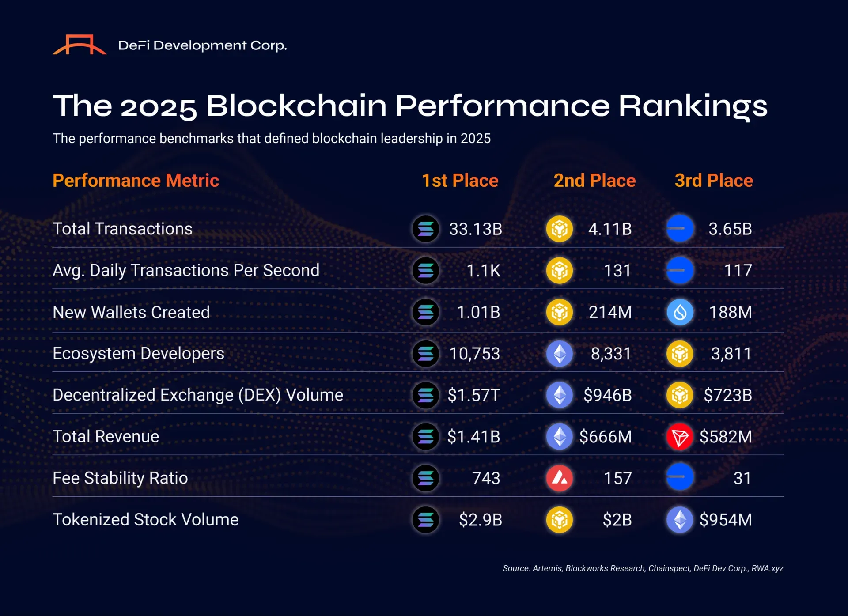Click the 2nd Place column header
The image size is (848, 616).
(594, 181)
